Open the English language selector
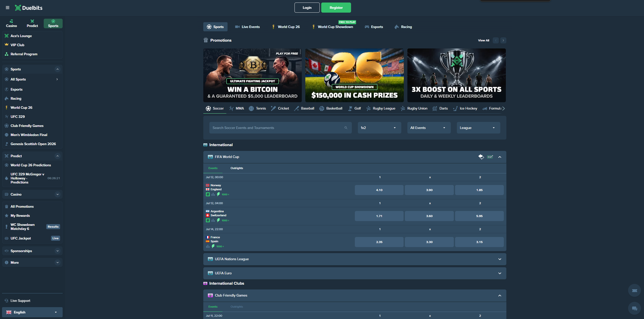Viewport: 644px width, 319px height. pos(32,312)
